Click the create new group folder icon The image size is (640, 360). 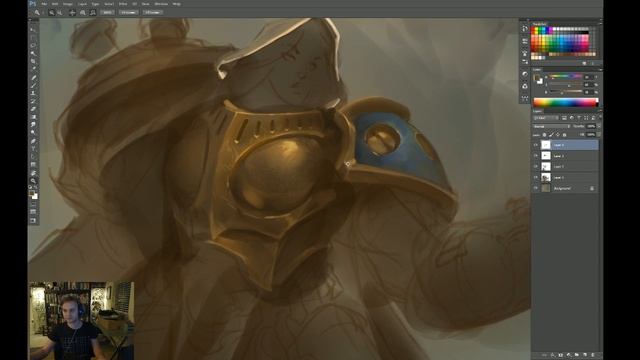click(x=577, y=355)
